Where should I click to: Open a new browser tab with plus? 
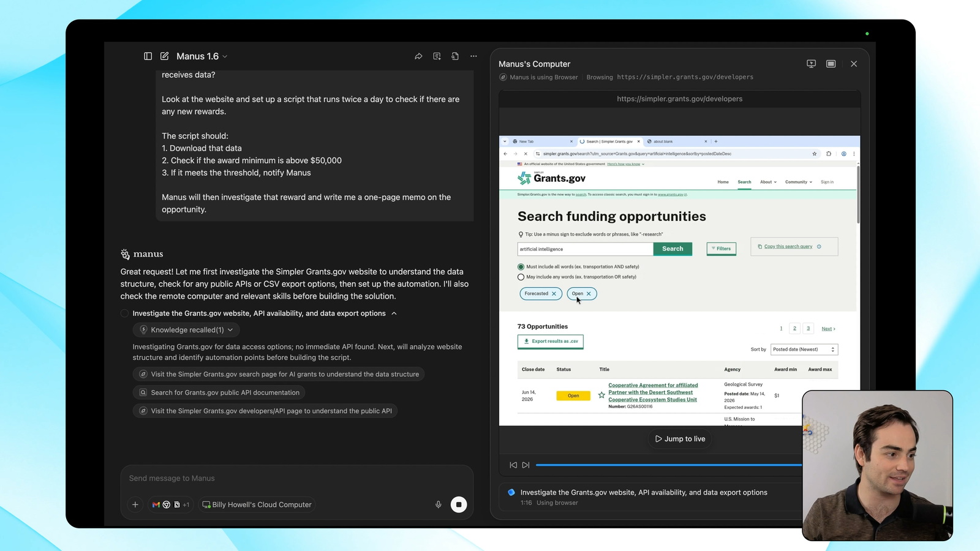point(716,141)
